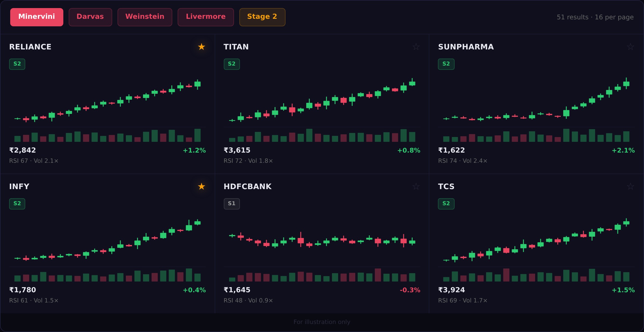The height and width of the screenshot is (332, 644).
Task: Add SUNPHARMA to favorites with the star
Action: tap(630, 47)
